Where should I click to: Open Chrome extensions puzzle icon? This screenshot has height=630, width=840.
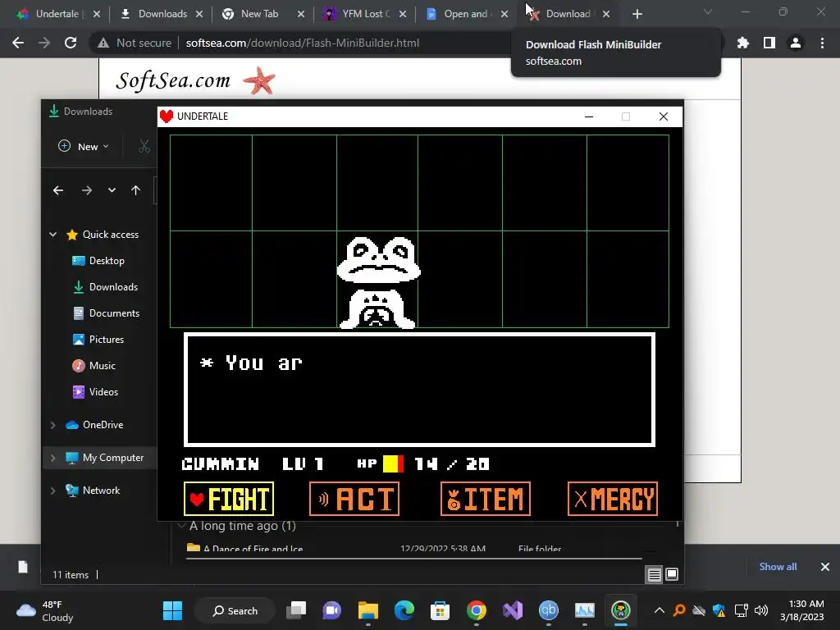[742, 43]
